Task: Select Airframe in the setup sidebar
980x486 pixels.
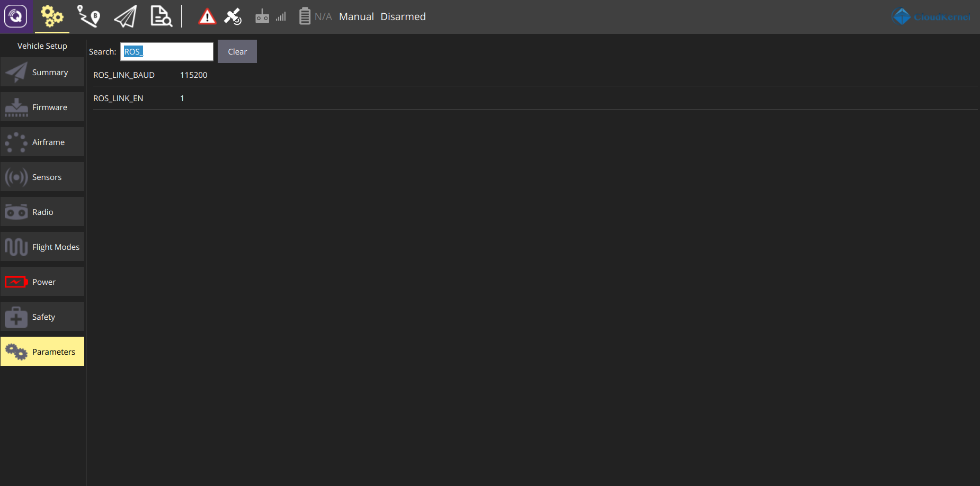Action: [x=42, y=142]
